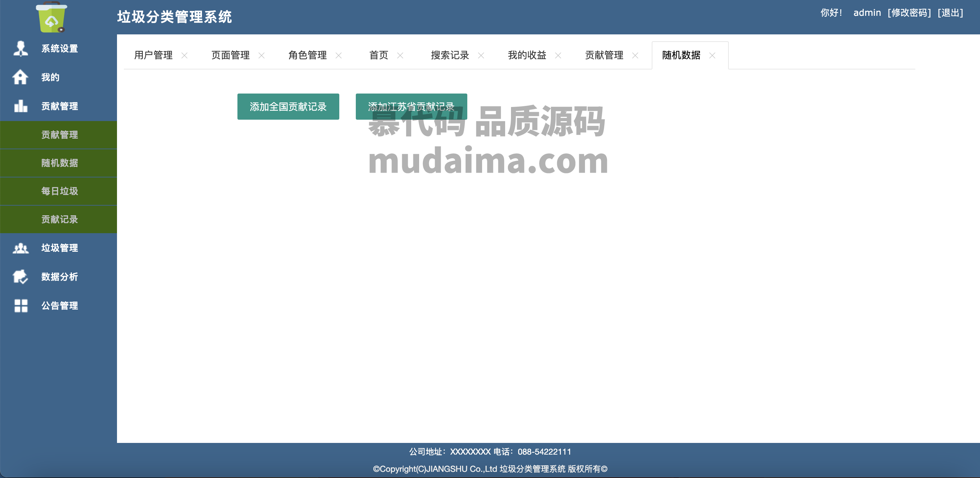The width and height of the screenshot is (980, 478).
Task: Close the 搜索记录 tab
Action: pos(481,55)
